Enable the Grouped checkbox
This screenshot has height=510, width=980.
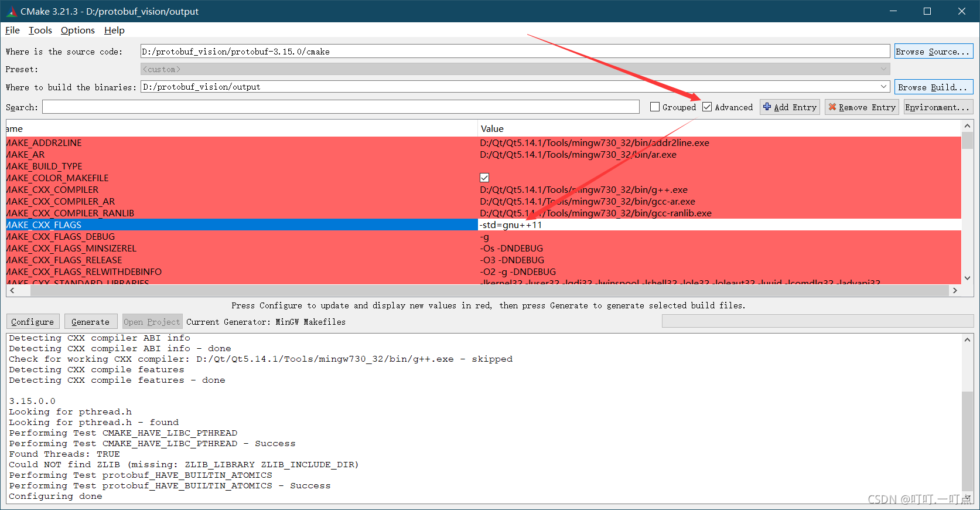point(655,107)
